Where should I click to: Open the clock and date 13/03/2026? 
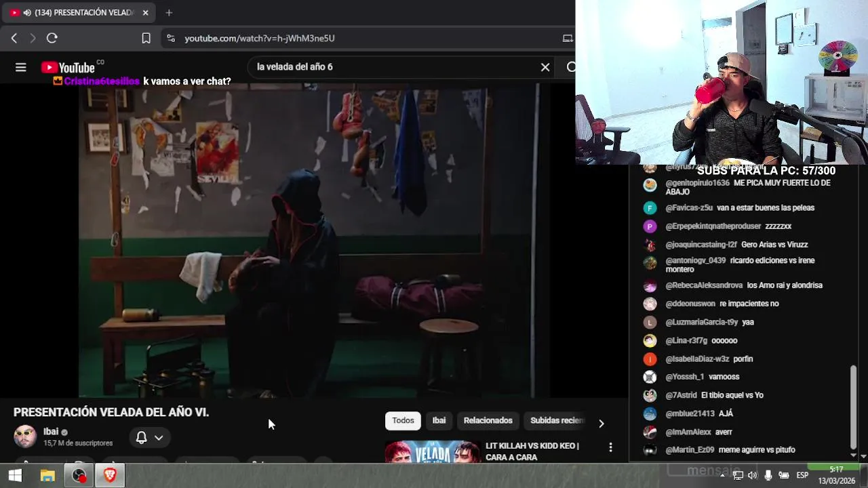(x=836, y=475)
